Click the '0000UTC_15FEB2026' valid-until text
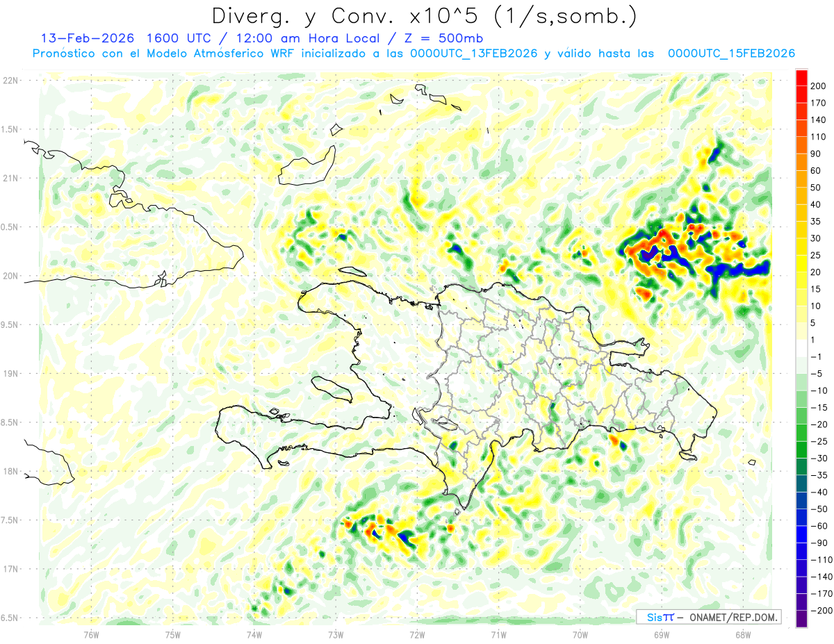 pyautogui.click(x=731, y=53)
